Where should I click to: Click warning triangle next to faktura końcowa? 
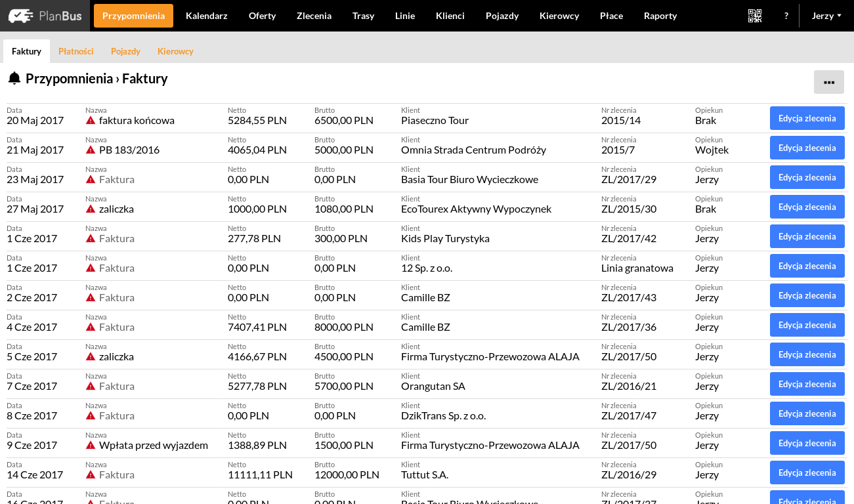(x=91, y=121)
